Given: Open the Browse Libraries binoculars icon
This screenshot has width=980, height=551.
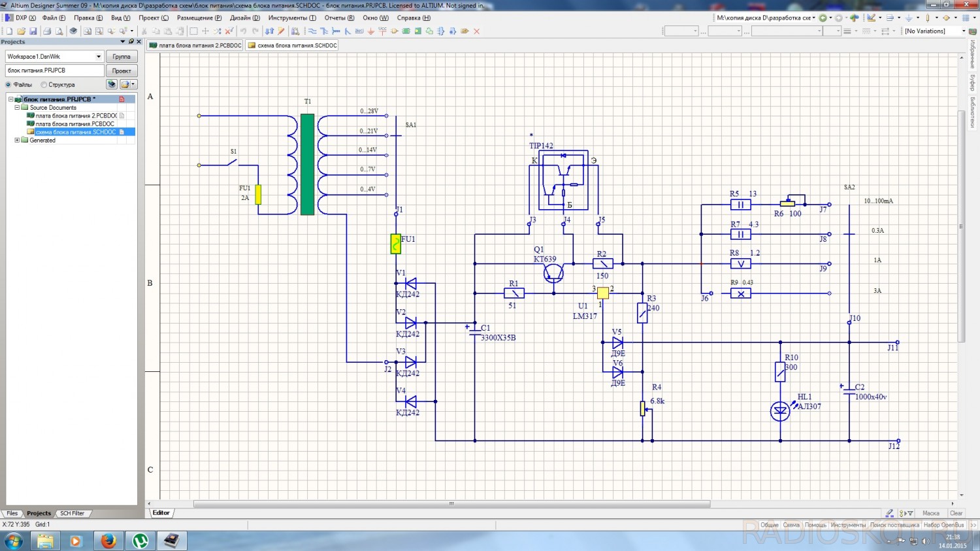Looking at the screenshot, I should point(295,31).
